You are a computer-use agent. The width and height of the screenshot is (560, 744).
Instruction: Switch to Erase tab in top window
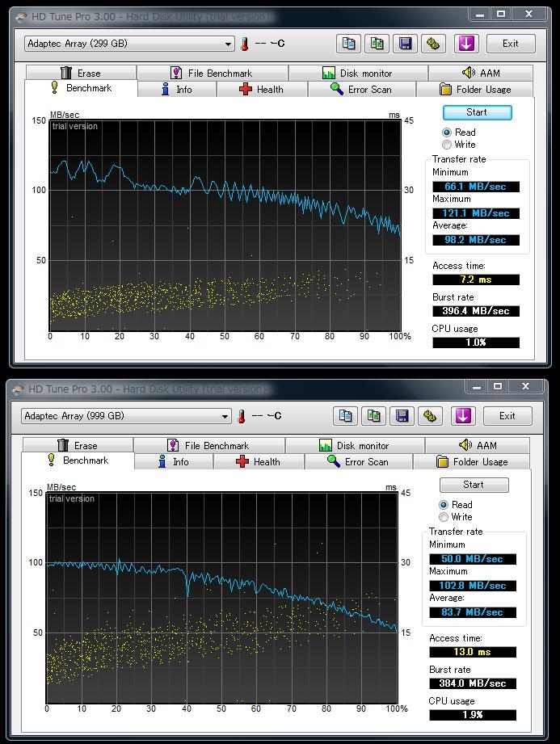pos(81,73)
